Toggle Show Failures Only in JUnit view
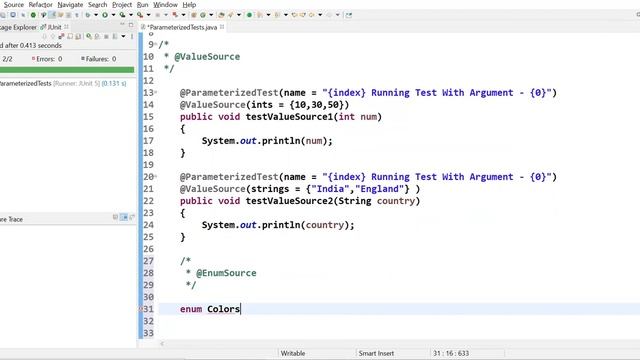The width and height of the screenshot is (640, 360). pos(61,36)
